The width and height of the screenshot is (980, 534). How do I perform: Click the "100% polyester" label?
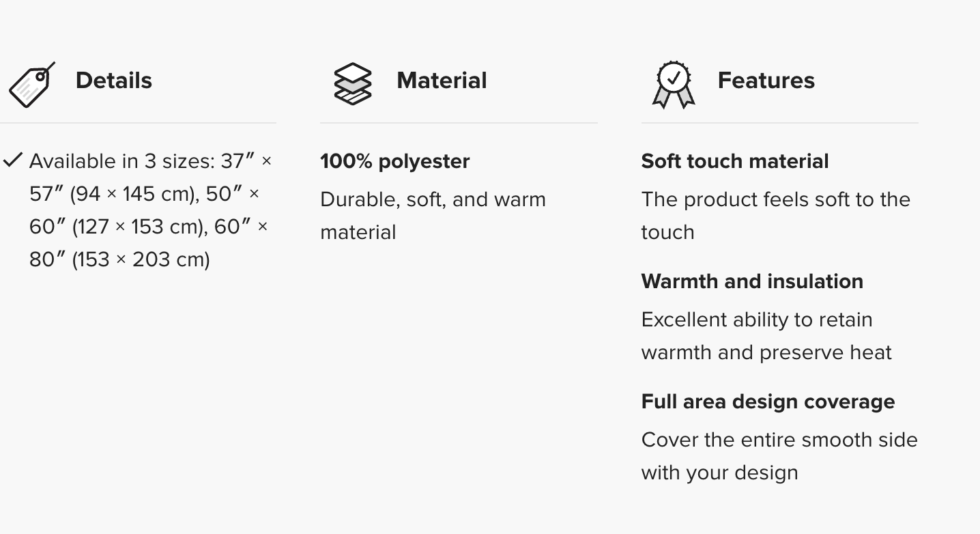pos(395,161)
